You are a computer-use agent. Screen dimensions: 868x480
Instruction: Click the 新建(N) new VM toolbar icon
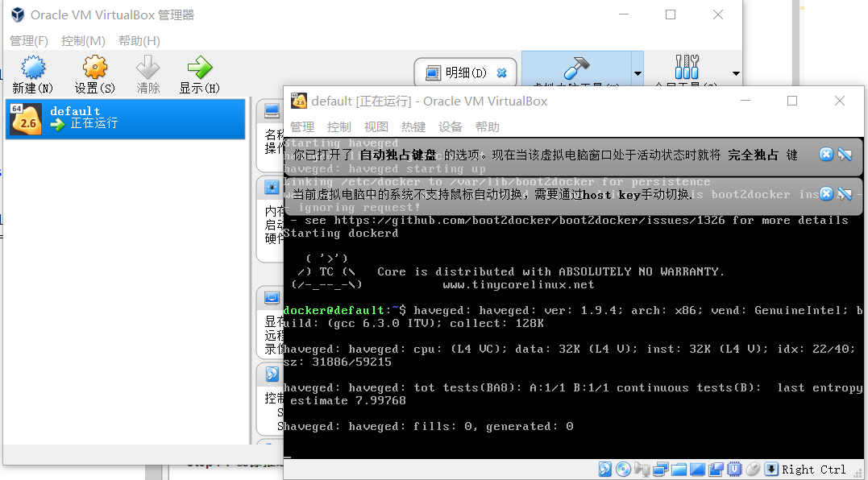tap(33, 68)
